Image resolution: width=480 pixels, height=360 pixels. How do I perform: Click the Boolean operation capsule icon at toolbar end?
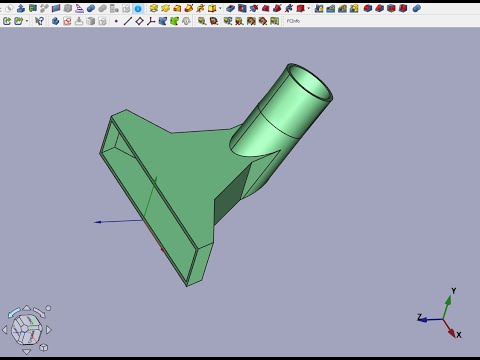pos(417,8)
